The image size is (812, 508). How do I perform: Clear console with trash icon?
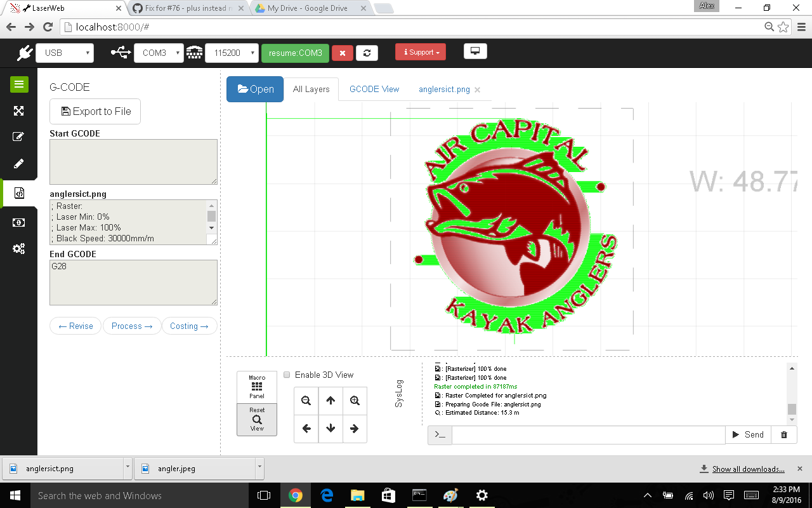click(x=784, y=435)
